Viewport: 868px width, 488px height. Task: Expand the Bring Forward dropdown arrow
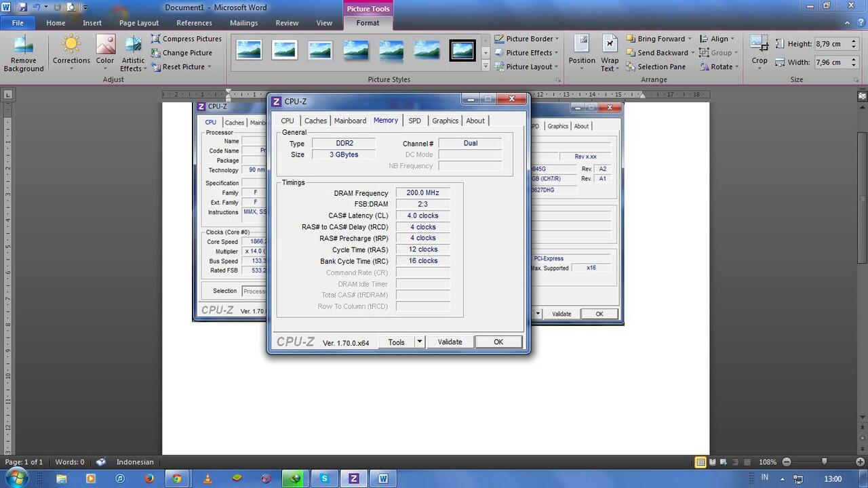point(690,39)
